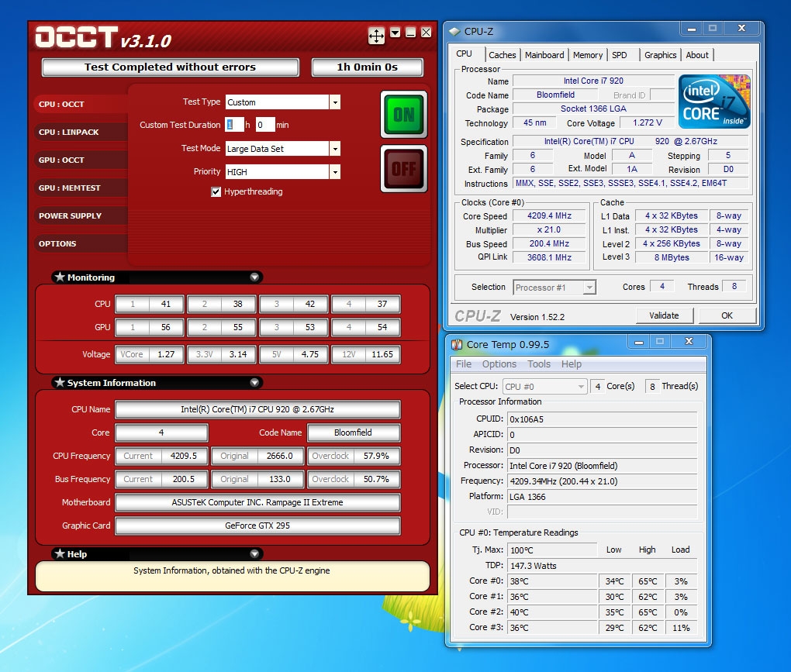Screen dimensions: 791x672
Task: Switch to the SPD tab in CPU-Z
Action: 620,55
